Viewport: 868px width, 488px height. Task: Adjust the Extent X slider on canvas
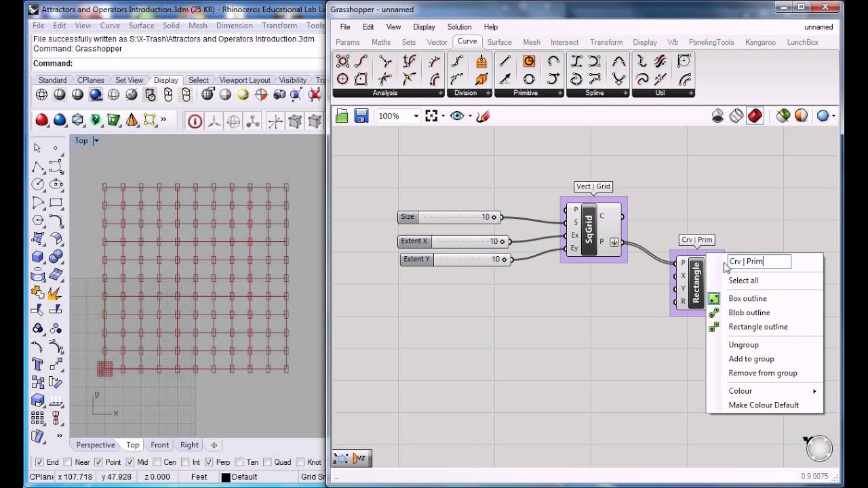point(454,241)
